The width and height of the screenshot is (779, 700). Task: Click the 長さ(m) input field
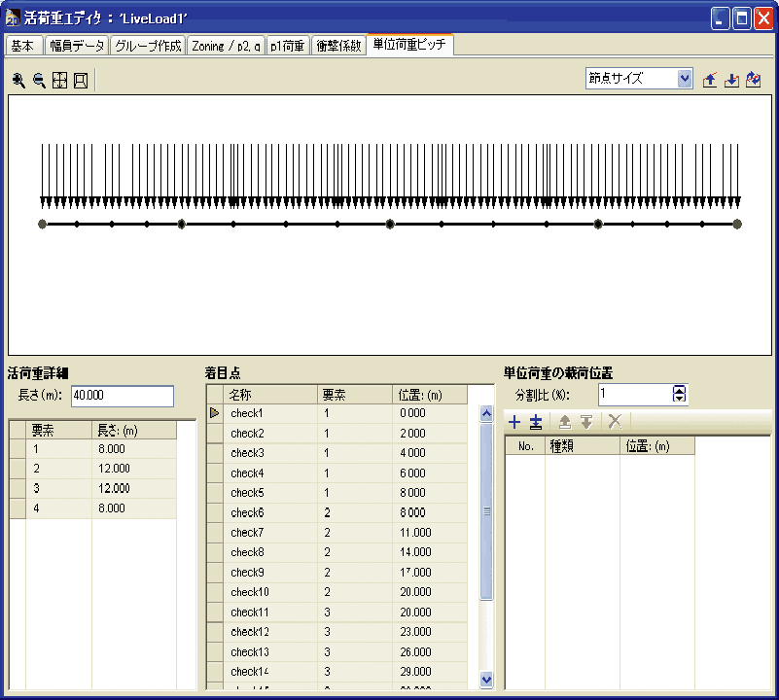coord(122,396)
